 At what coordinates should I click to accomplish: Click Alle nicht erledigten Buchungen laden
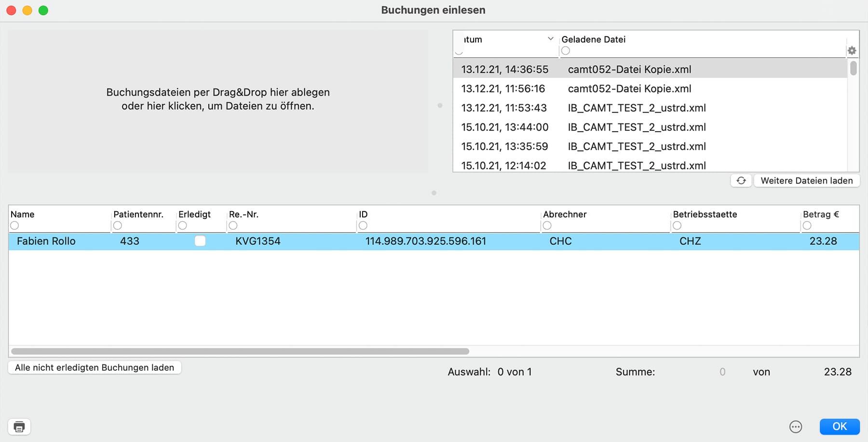95,367
